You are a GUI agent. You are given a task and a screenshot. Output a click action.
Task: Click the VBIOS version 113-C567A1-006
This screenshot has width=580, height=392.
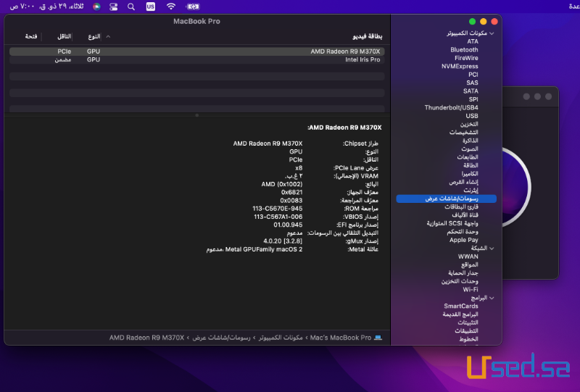278,217
